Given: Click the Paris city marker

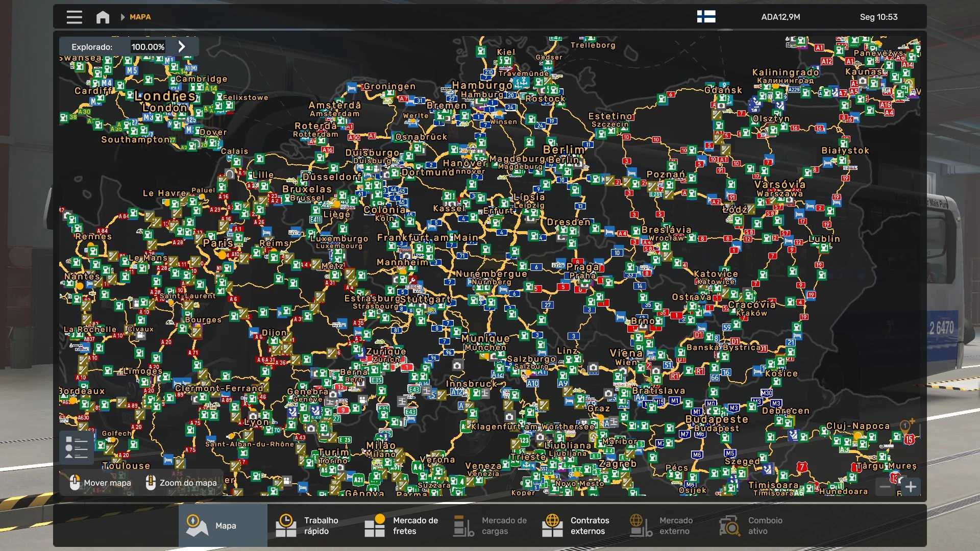Looking at the screenshot, I should pyautogui.click(x=221, y=254).
